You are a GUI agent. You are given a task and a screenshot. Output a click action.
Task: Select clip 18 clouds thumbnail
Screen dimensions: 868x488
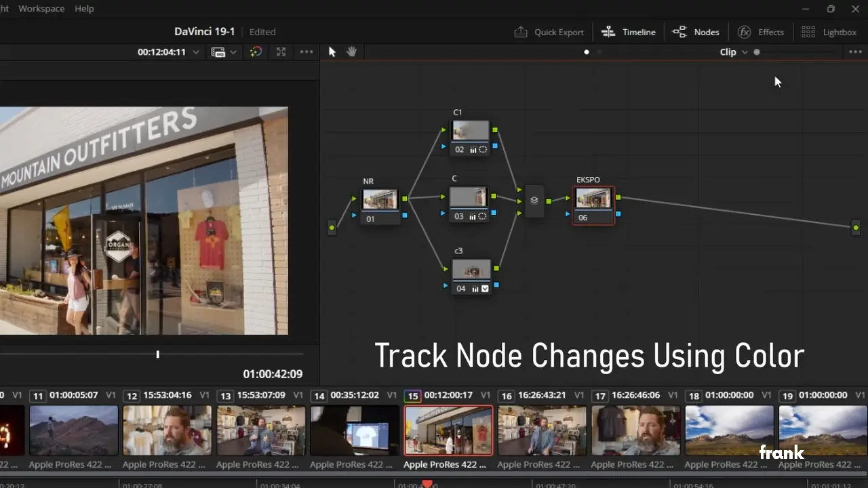(729, 430)
